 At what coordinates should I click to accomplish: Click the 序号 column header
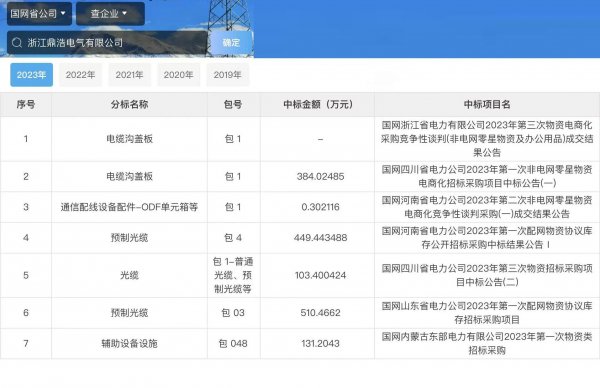(x=26, y=104)
